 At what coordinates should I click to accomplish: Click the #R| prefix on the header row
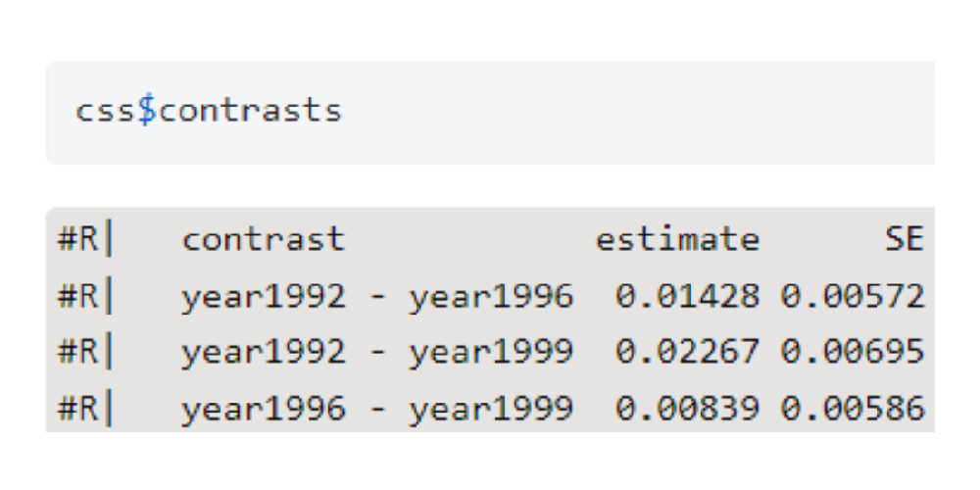pyautogui.click(x=85, y=239)
